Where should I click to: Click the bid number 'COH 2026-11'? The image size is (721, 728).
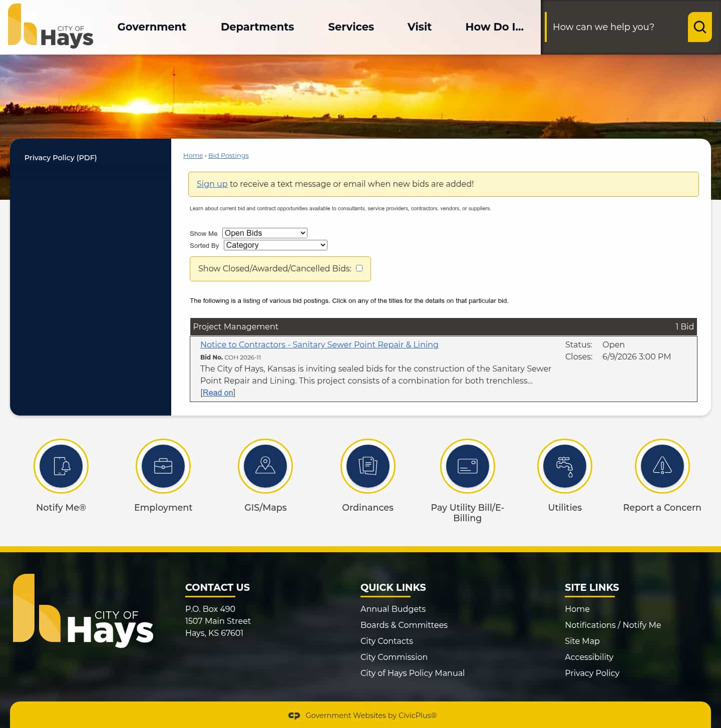[242, 357]
